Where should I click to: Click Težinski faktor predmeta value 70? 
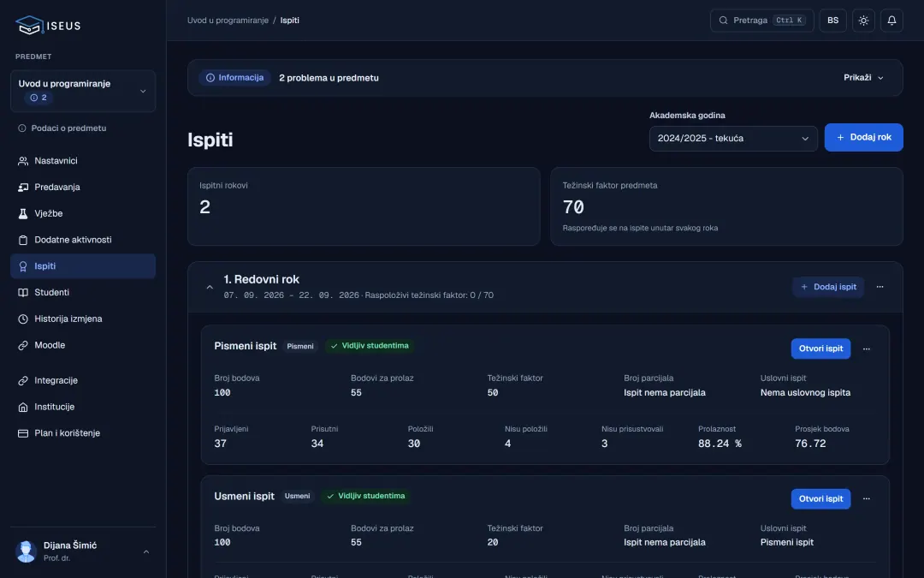tap(573, 207)
